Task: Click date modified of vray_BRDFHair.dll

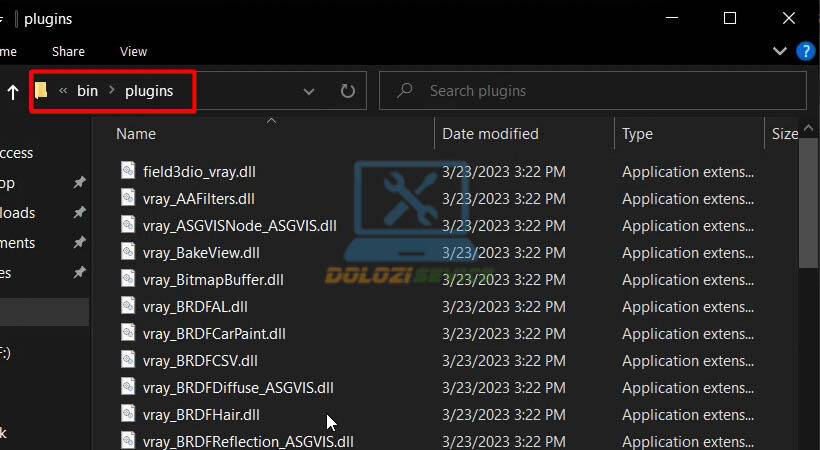Action: (x=504, y=415)
